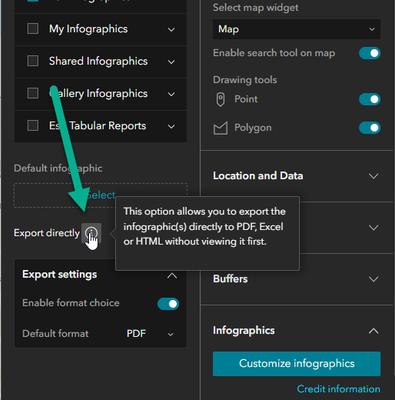
Task: Open the Select map widget dropdown
Action: coord(296,29)
